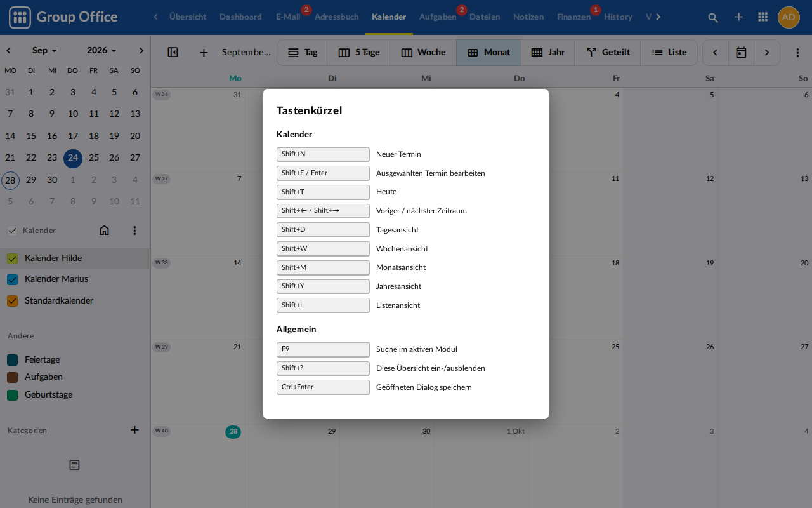This screenshot has height=508, width=812.
Task: Select day 28 in mini calendar
Action: tap(10, 180)
